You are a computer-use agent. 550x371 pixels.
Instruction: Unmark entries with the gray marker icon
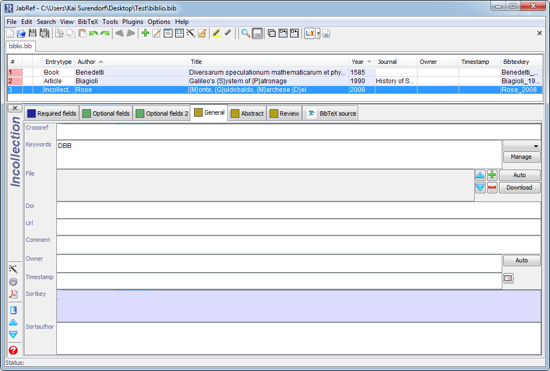[228, 34]
